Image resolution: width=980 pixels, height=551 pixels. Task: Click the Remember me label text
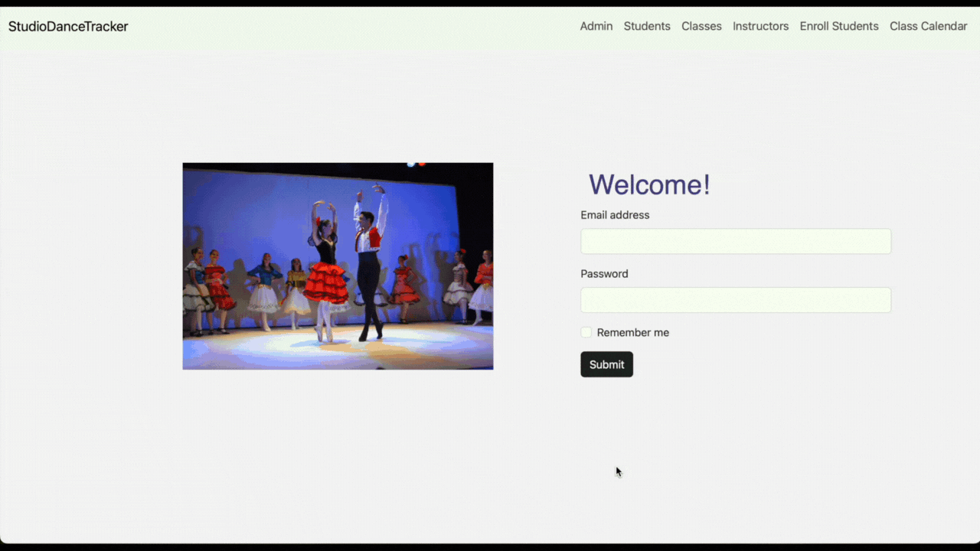pos(632,333)
